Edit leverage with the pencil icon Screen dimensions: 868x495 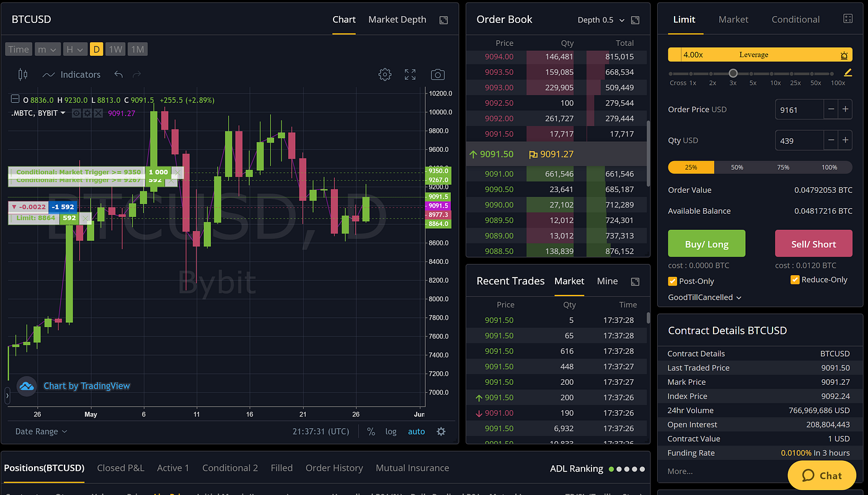click(x=848, y=73)
